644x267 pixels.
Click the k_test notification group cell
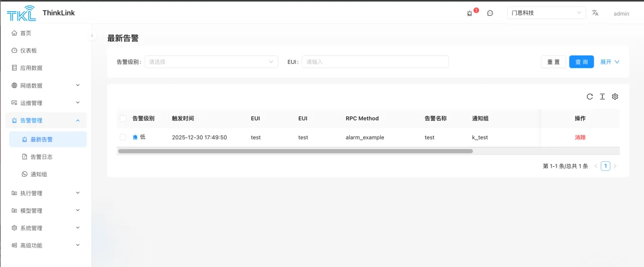[480, 137]
